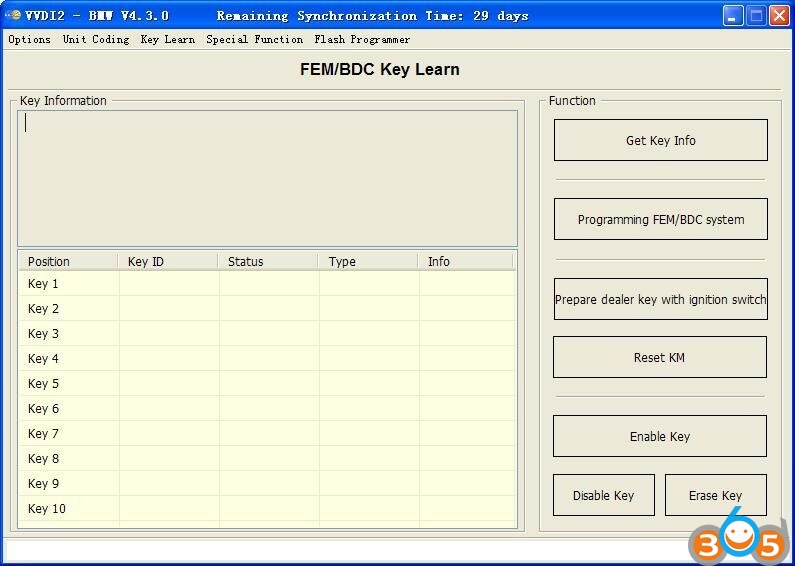Viewport: 795px width, 566px height.
Task: Open the Unit Coding menu
Action: (x=96, y=40)
